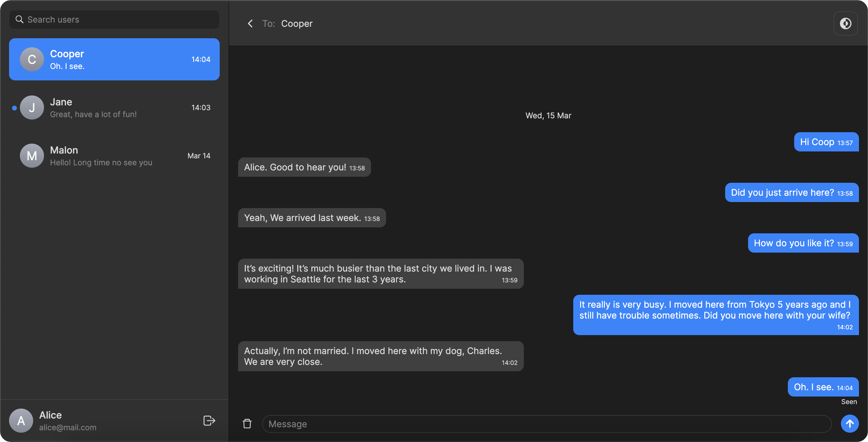This screenshot has height=442, width=868.
Task: Open the conversation with Jane
Action: (114, 107)
